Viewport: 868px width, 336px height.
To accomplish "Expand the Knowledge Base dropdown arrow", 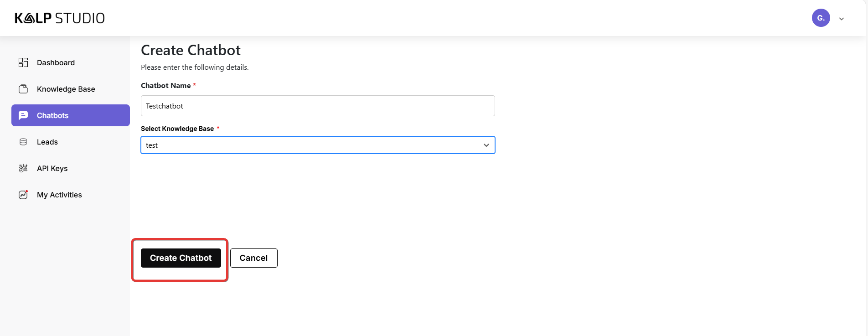I will (x=486, y=145).
